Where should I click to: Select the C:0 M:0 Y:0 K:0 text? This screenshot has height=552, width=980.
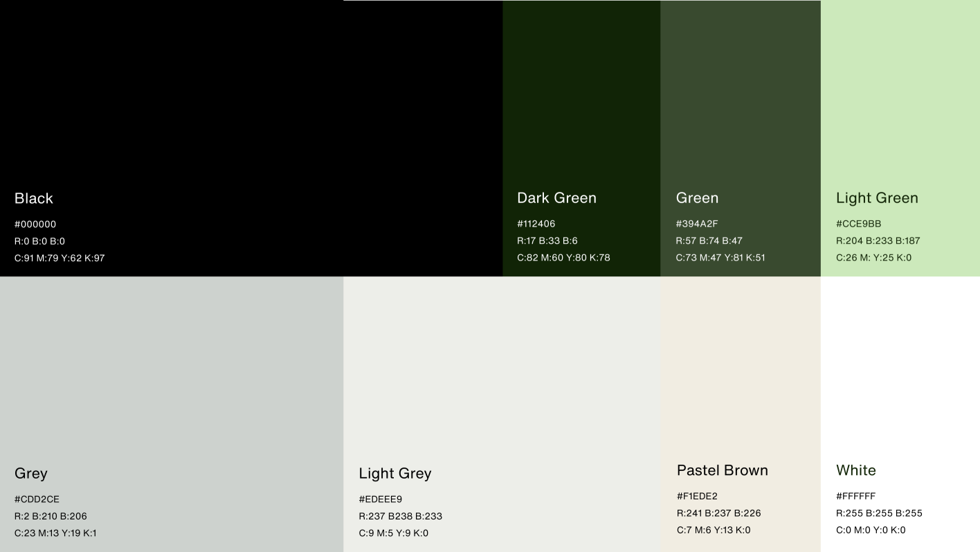tap(871, 530)
